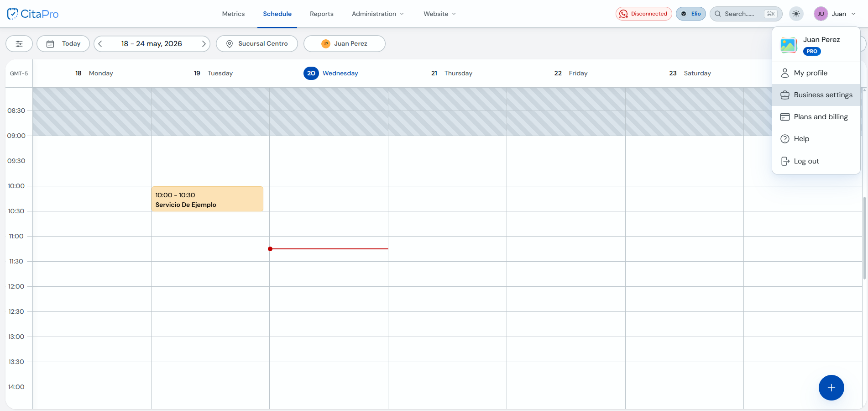Select the Friday 22 day header

(x=571, y=73)
